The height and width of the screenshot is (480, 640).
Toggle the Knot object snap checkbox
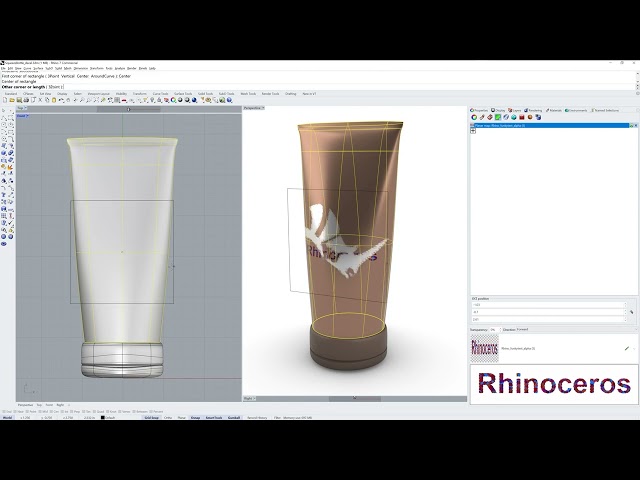pyautogui.click(x=108, y=411)
